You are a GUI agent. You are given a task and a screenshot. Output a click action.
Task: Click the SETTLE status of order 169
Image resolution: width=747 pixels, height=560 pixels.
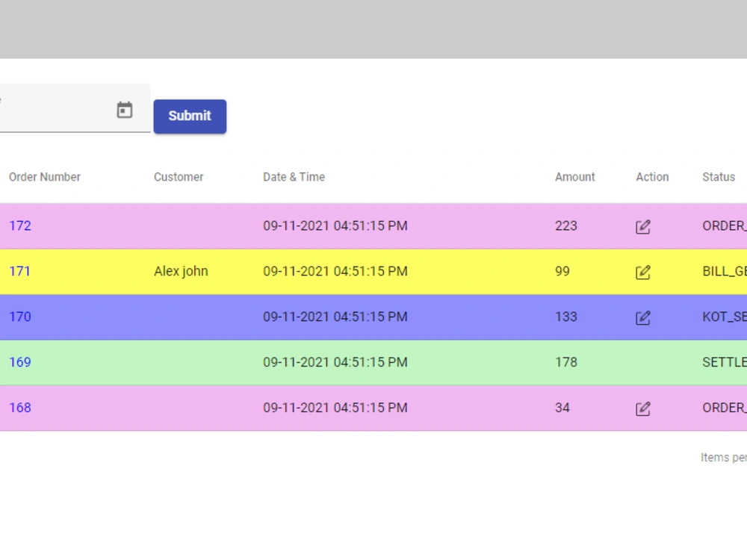(x=725, y=362)
